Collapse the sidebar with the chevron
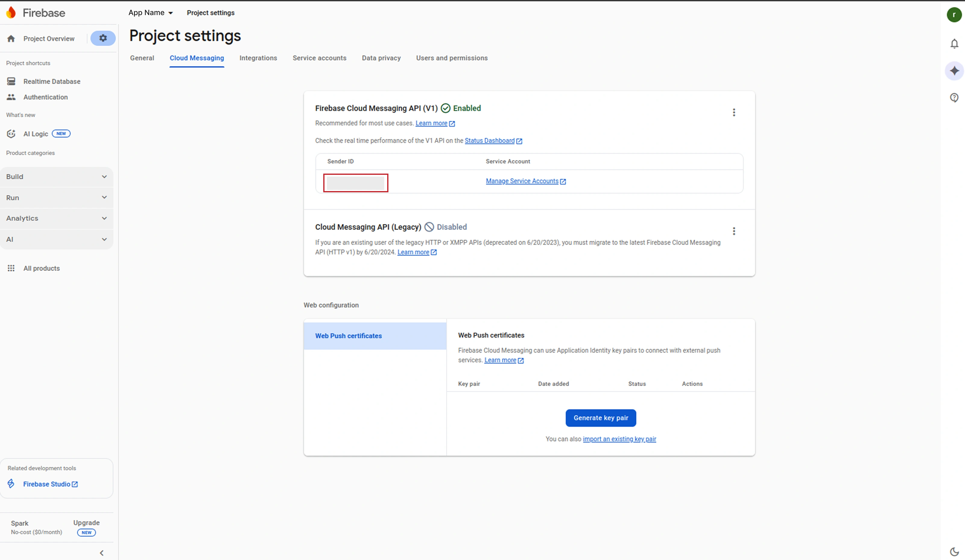Viewport: 965px width, 560px height. pyautogui.click(x=102, y=553)
